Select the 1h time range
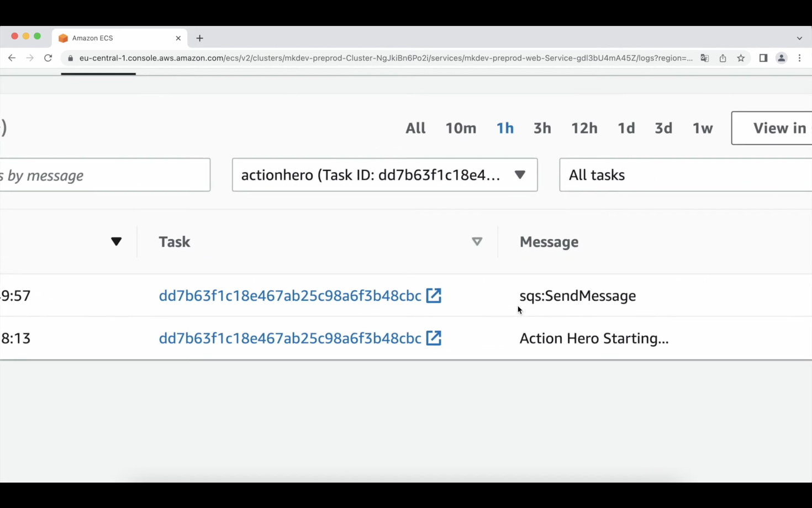 pyautogui.click(x=505, y=128)
